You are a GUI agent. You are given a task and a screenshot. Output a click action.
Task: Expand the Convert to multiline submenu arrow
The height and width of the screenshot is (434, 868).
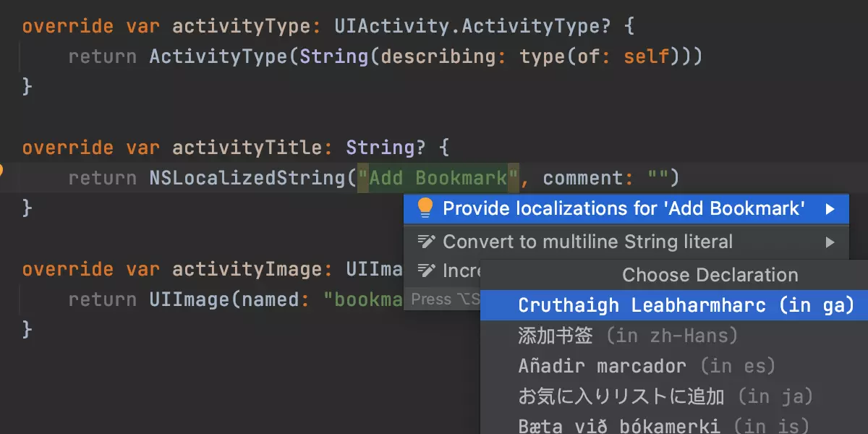830,242
